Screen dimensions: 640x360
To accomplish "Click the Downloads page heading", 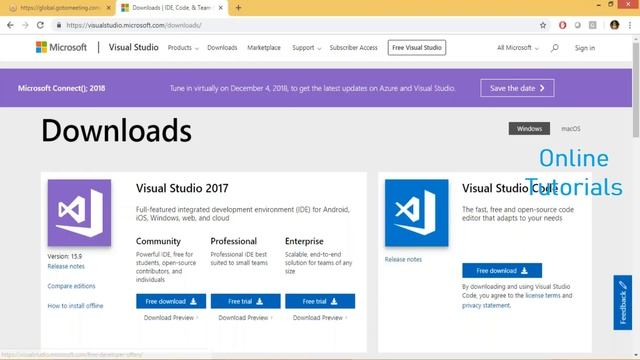I will [116, 131].
